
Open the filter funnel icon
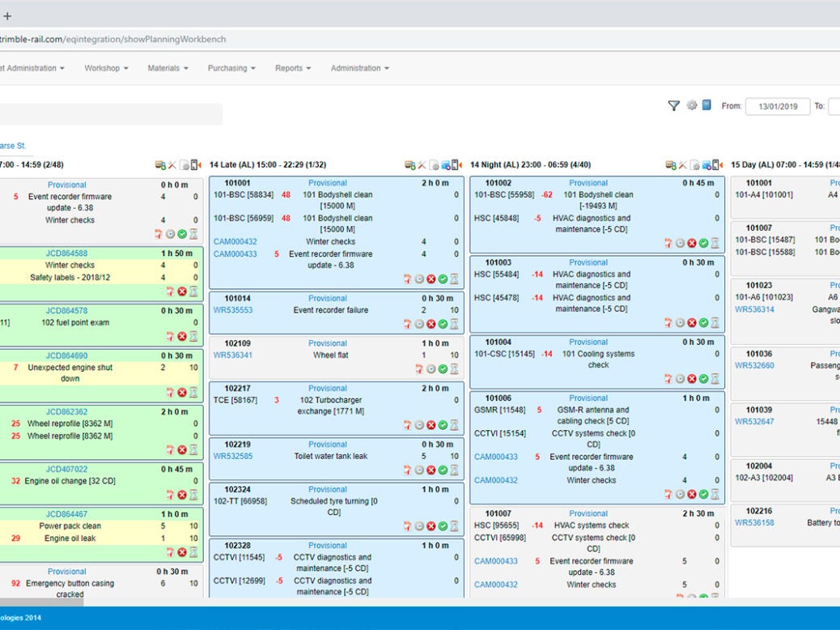click(x=673, y=105)
